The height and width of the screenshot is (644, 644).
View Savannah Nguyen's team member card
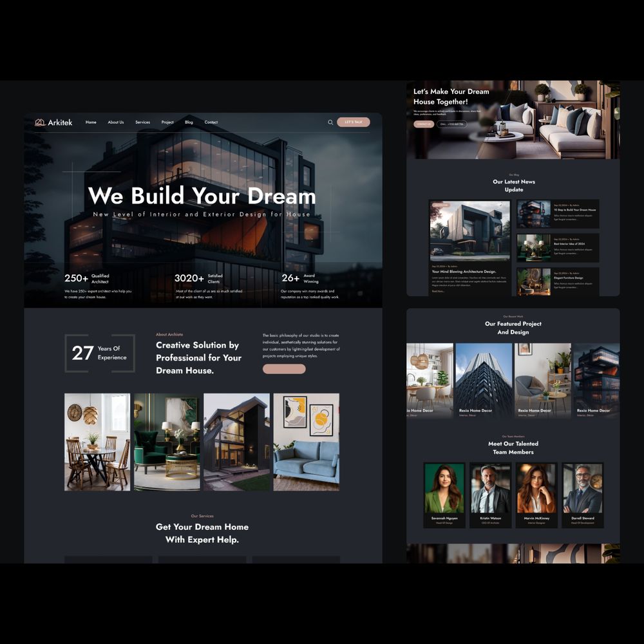pyautogui.click(x=444, y=495)
